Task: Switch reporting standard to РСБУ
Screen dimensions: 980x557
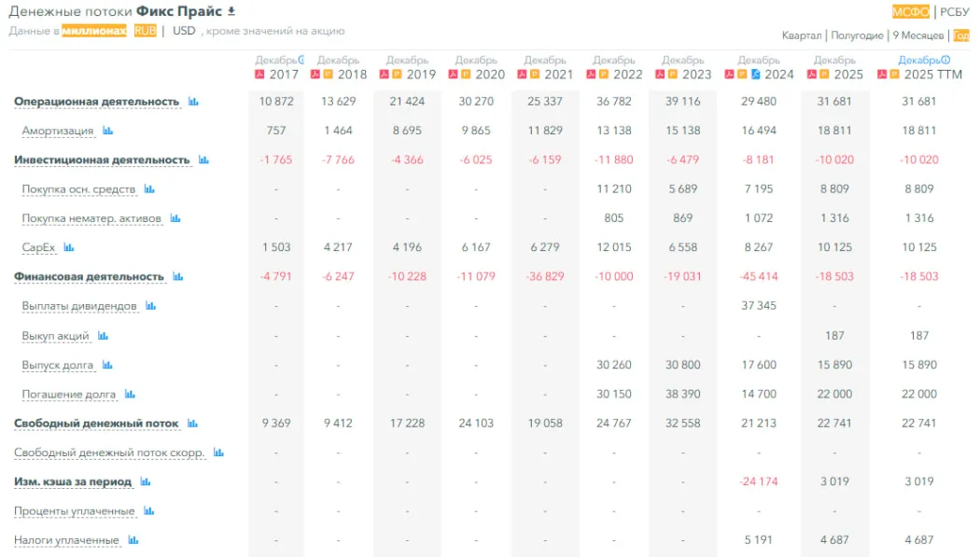Action: click(x=955, y=12)
